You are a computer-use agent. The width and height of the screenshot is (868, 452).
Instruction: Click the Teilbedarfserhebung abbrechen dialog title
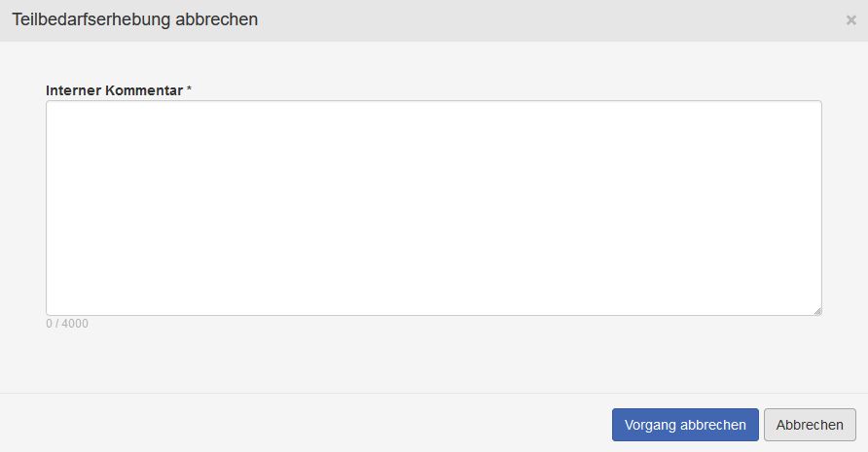[135, 19]
